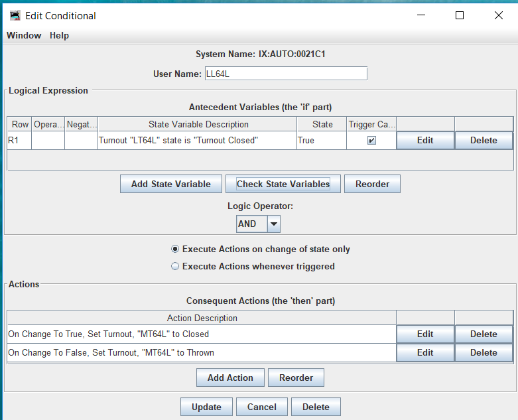Open the Window menu

click(24, 35)
